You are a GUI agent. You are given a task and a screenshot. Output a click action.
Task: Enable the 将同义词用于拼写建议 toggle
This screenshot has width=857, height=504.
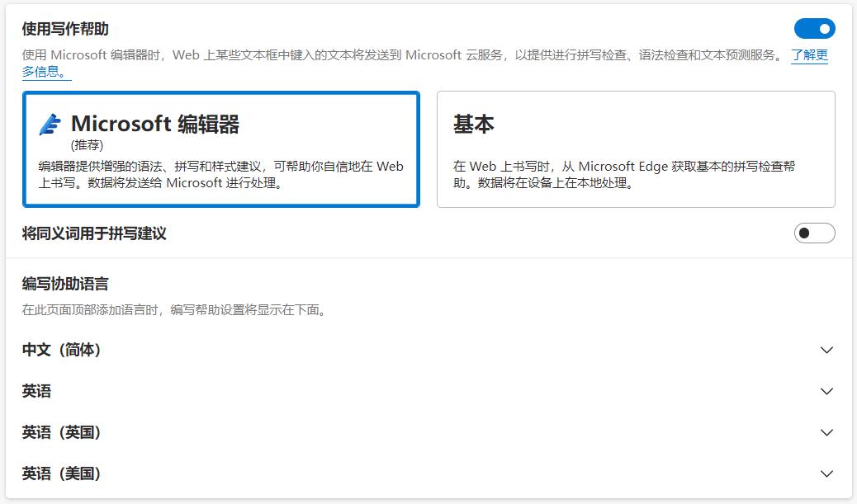coord(814,233)
